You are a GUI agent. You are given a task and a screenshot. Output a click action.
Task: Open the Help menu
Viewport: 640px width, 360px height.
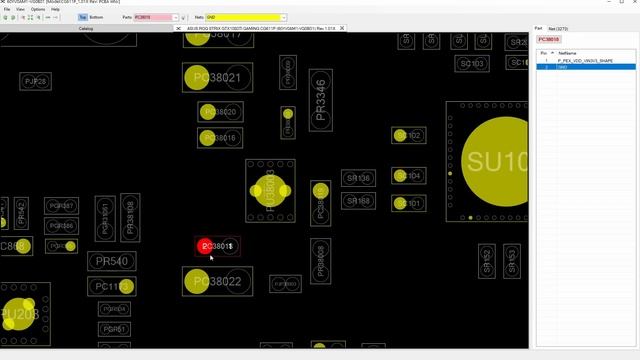click(56, 9)
